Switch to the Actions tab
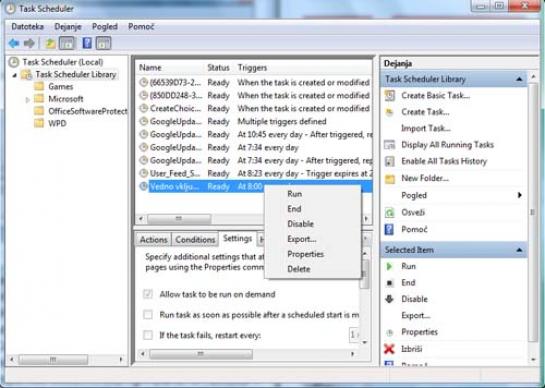This screenshot has width=545, height=388. (x=153, y=240)
